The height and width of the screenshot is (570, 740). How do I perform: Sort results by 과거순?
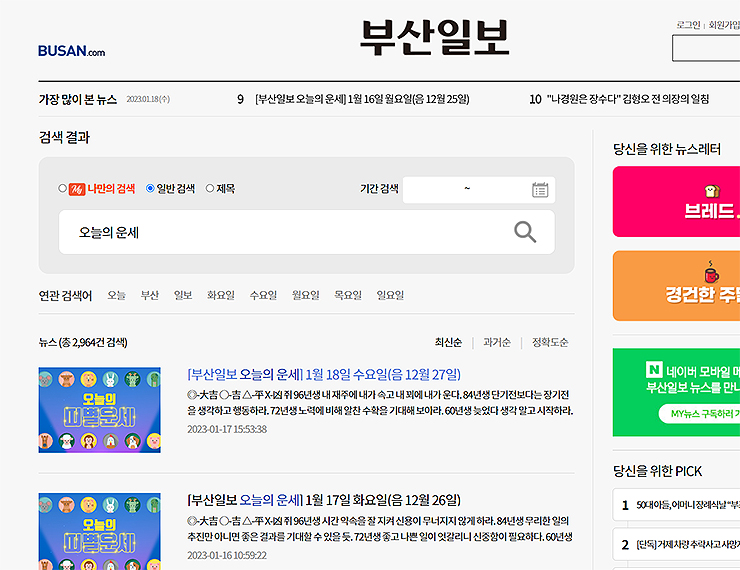(x=497, y=342)
